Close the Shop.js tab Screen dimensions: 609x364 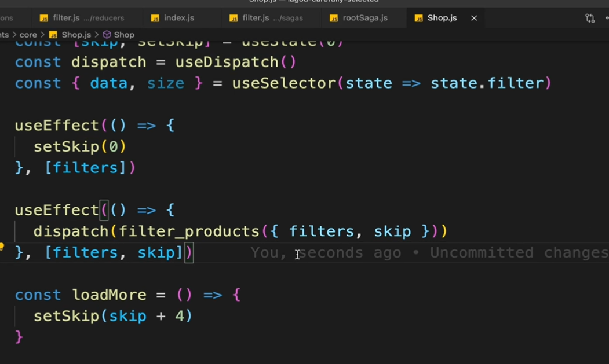pyautogui.click(x=474, y=18)
